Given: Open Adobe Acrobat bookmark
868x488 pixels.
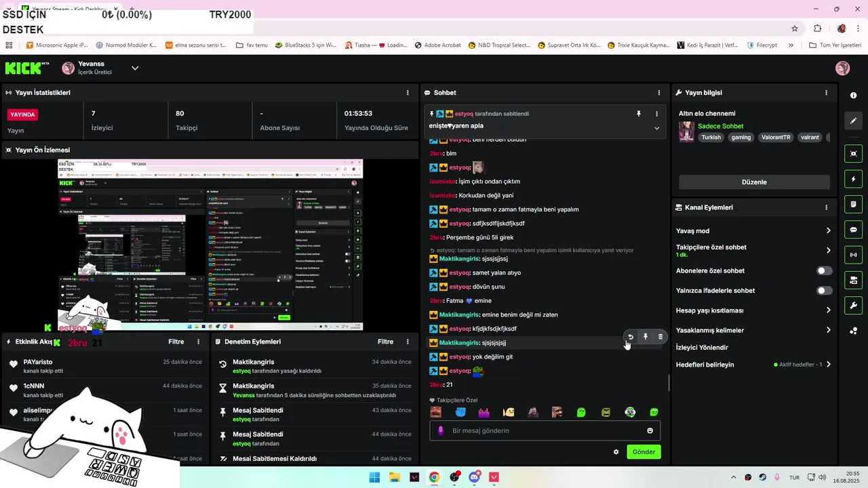Looking at the screenshot, I should coord(437,45).
